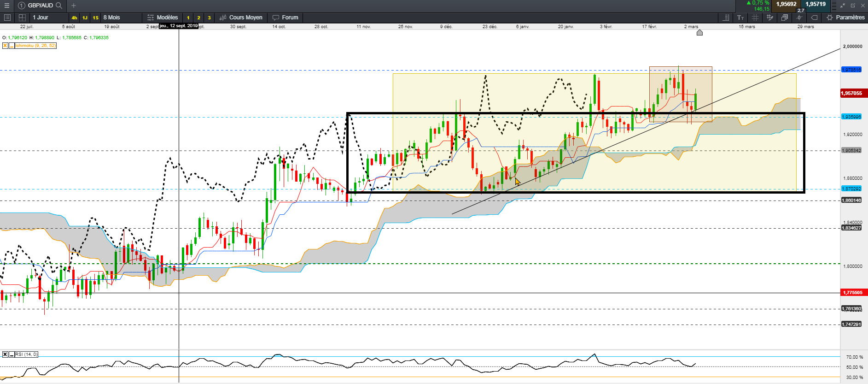Switch to 1J timeframe shortcut

pos(85,18)
